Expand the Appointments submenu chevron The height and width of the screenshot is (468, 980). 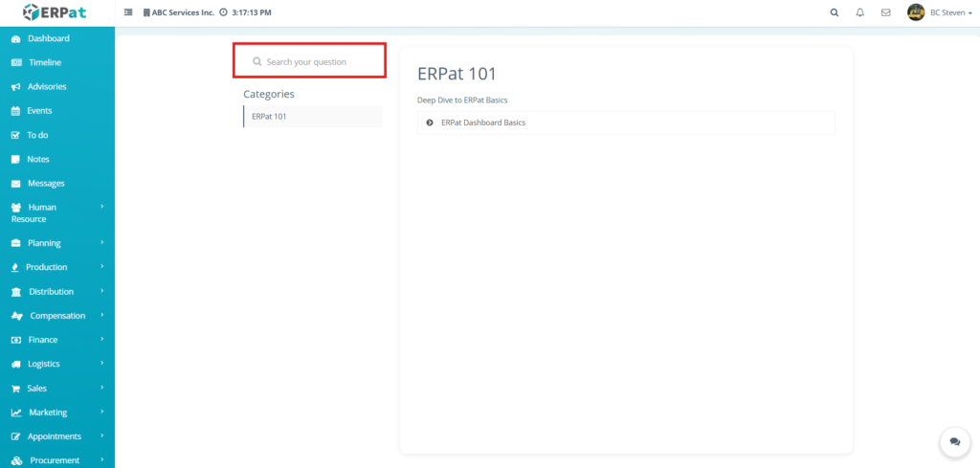pyautogui.click(x=102, y=435)
